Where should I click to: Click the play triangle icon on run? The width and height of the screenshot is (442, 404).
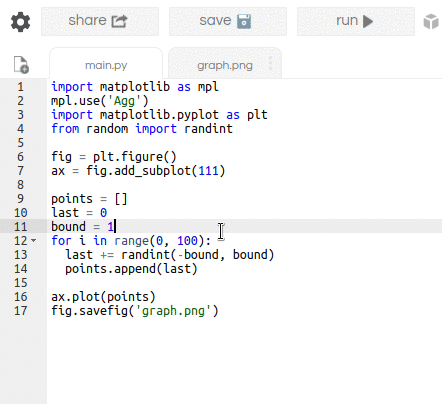pos(368,21)
